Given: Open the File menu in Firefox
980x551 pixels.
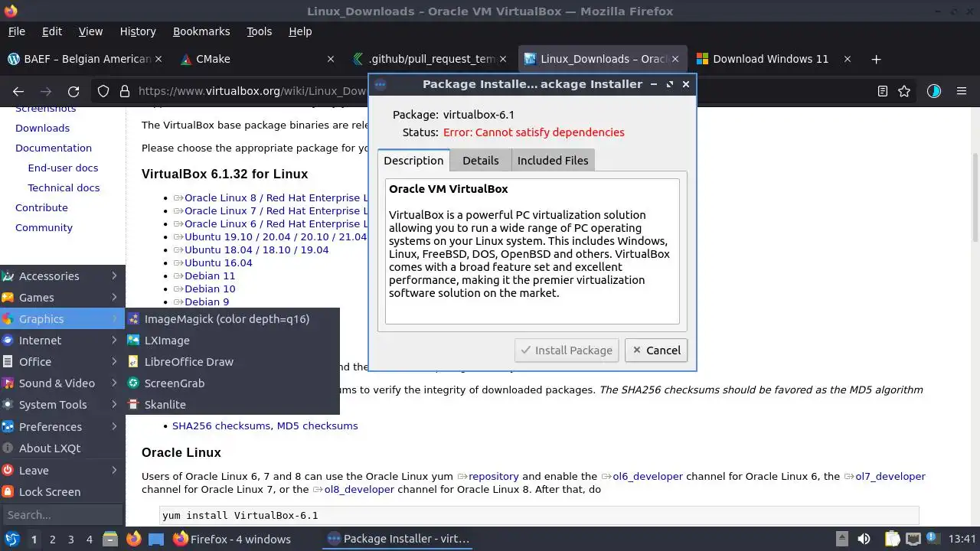Looking at the screenshot, I should pos(16,31).
